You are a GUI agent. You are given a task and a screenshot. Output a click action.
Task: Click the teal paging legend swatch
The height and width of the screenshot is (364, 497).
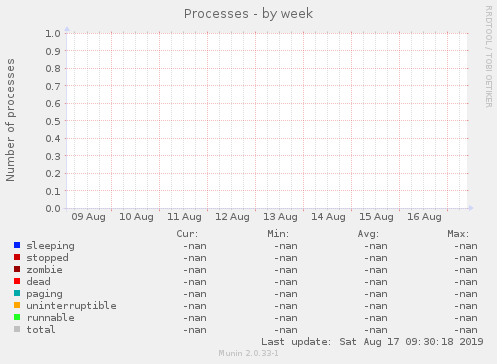click(x=17, y=293)
